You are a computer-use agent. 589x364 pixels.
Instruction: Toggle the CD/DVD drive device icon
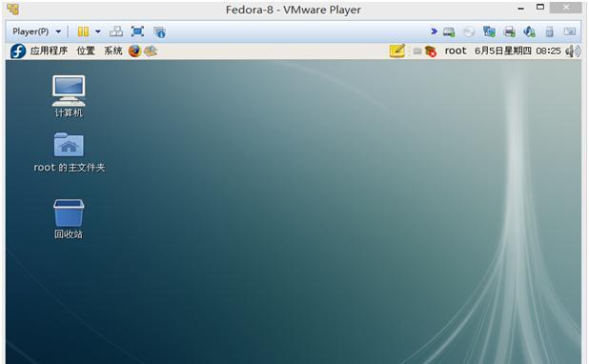(x=469, y=32)
